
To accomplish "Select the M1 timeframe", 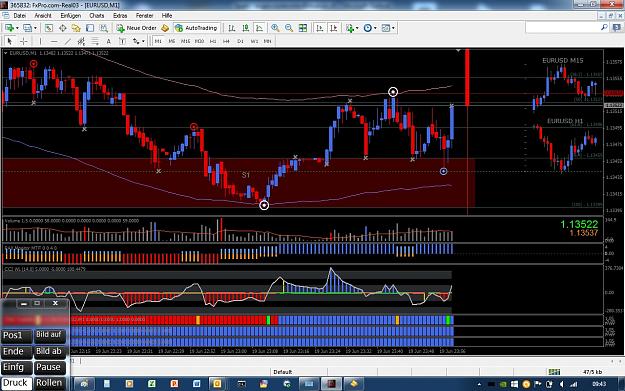I will click(x=158, y=41).
